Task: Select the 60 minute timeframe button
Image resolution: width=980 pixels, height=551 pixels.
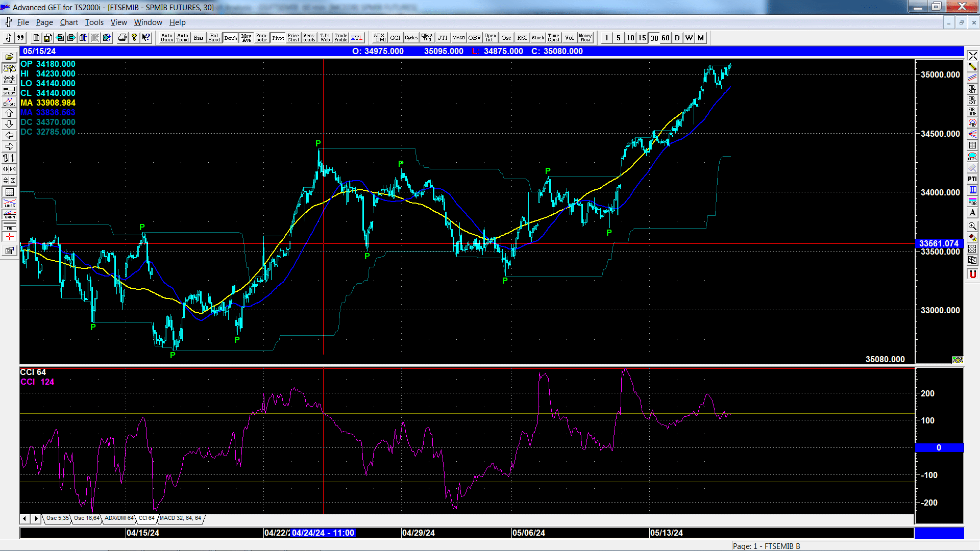Action: 666,38
